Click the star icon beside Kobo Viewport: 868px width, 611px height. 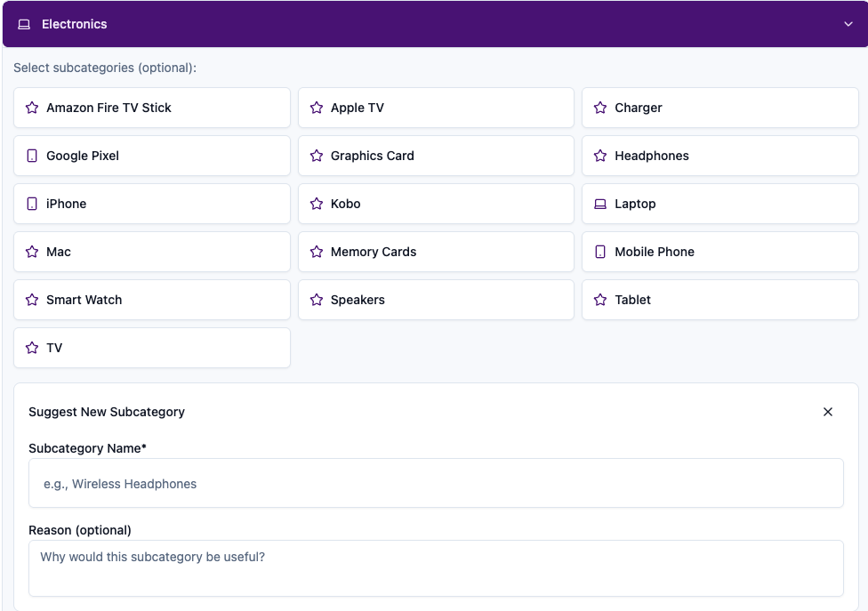[x=317, y=205]
